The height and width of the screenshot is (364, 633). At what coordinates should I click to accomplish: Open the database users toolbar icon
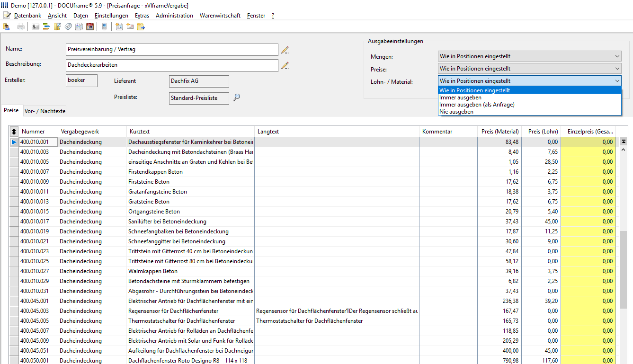pos(6,27)
